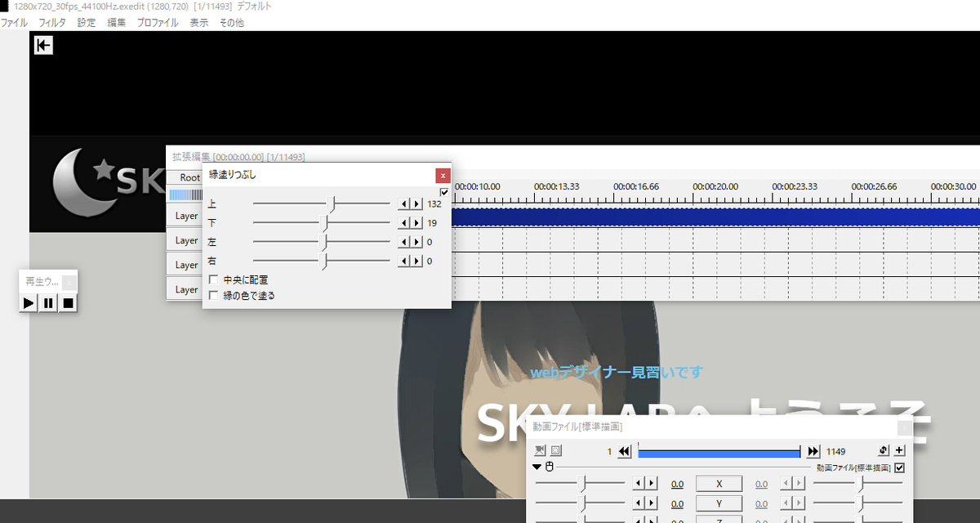The width and height of the screenshot is (980, 523).
Task: Click the blue frame seek bar in 動画ファイル dialog
Action: (719, 452)
